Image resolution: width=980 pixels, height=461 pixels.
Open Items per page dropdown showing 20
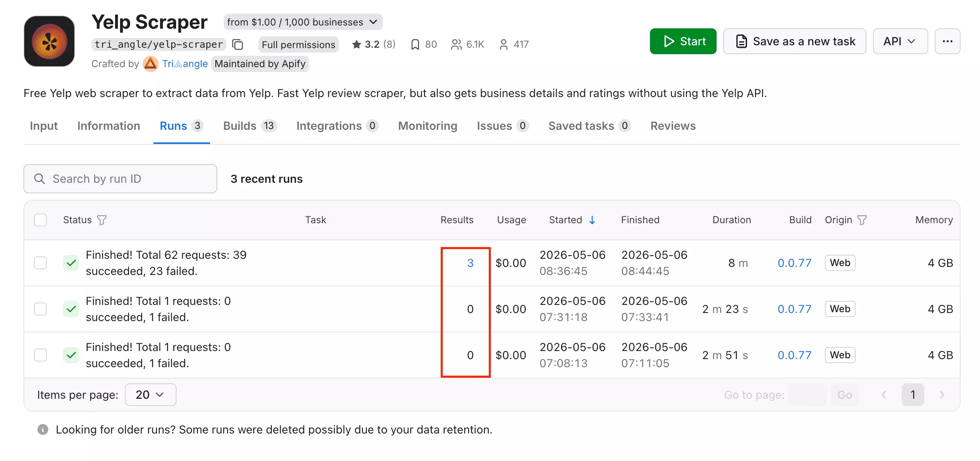click(x=150, y=395)
